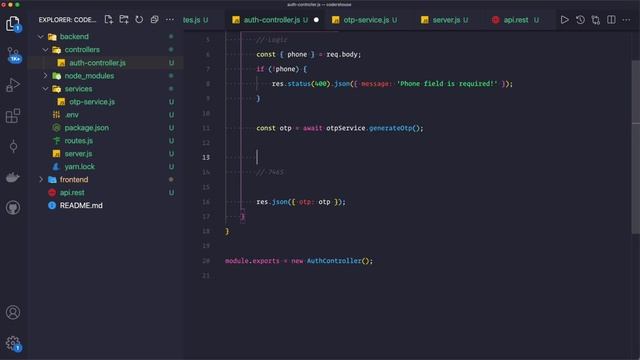Screen dimensions: 640x360
Task: Split the editor to the right
Action: [x=611, y=20]
